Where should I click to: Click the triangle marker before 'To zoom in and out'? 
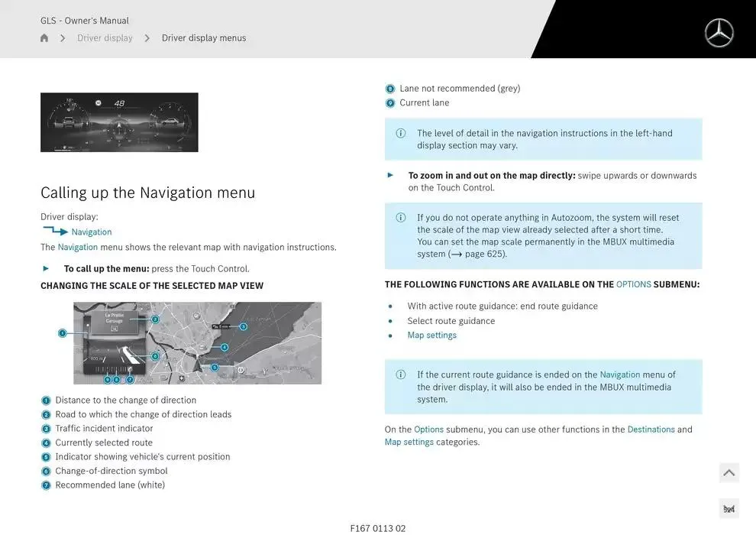(x=390, y=175)
